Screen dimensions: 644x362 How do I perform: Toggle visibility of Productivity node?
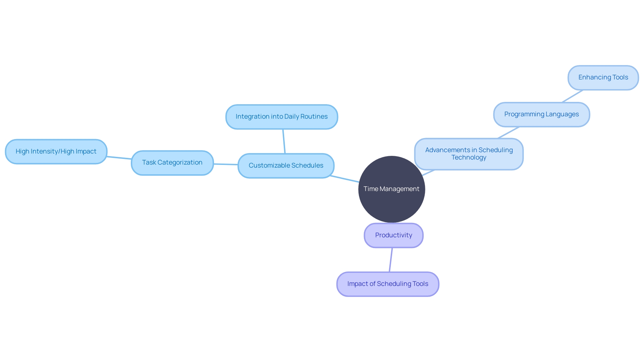pos(393,235)
